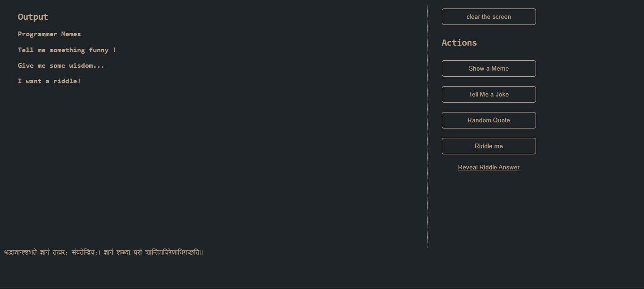Screen dimensions: 644x289
Task: Click the Sanskrit word 'संयतेन्द्रियः' in the verse
Action: [x=84, y=252]
